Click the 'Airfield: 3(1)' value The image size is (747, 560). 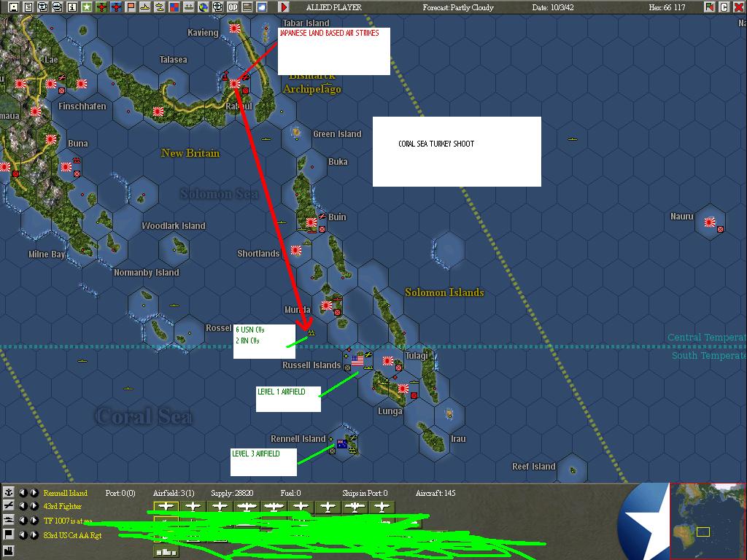(174, 493)
